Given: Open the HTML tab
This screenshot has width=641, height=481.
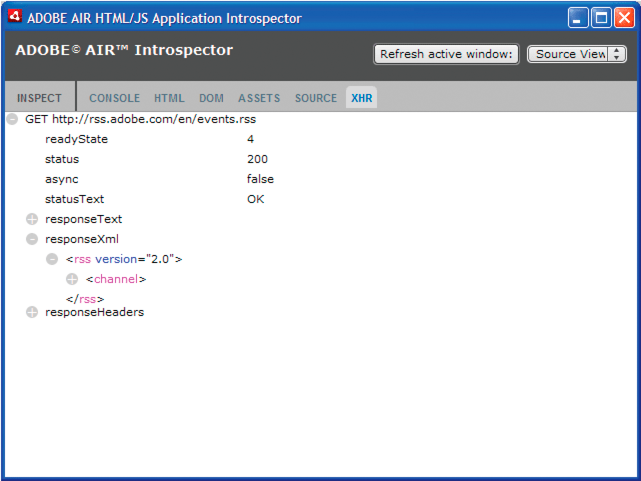Looking at the screenshot, I should pyautogui.click(x=169, y=98).
